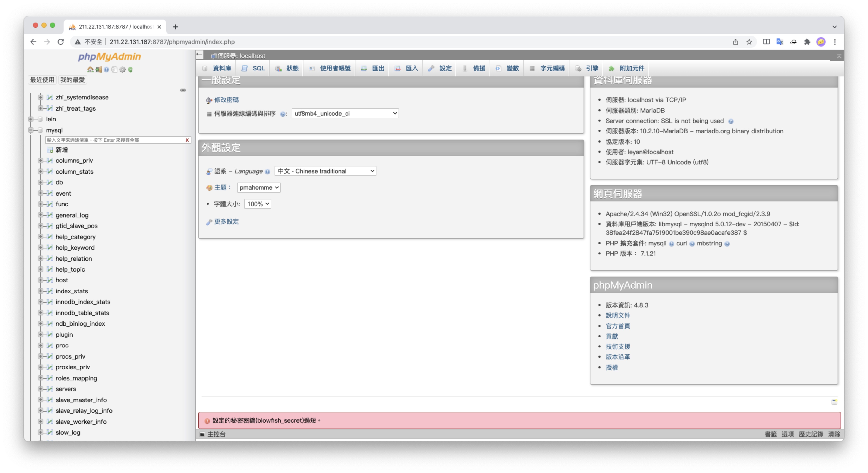The image size is (868, 473).
Task: Open server connection collation dropdown
Action: (x=345, y=114)
